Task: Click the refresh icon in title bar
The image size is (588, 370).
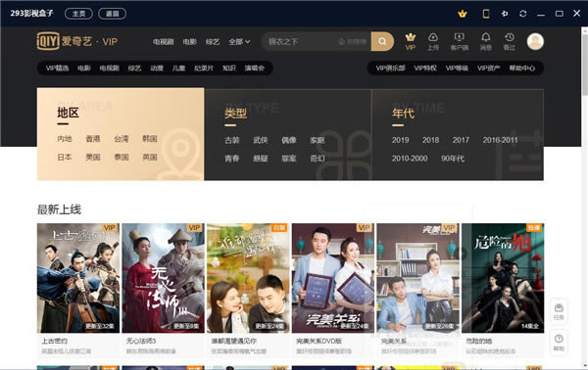Action: click(x=522, y=14)
